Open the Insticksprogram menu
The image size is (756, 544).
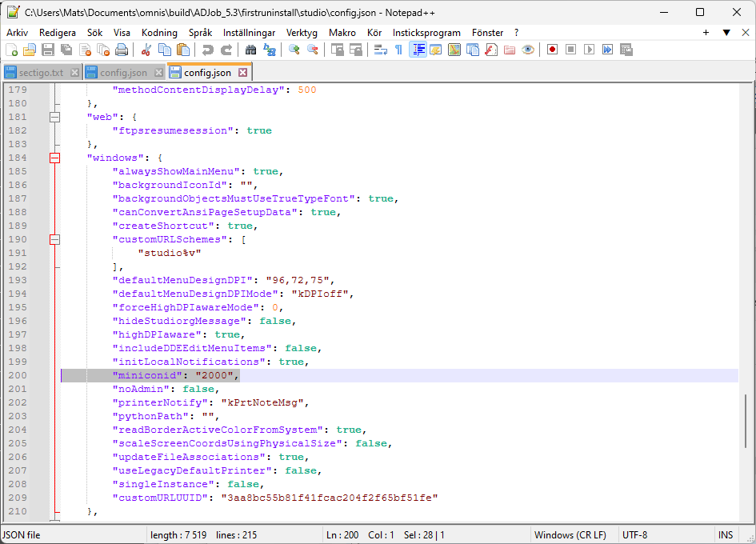(426, 33)
